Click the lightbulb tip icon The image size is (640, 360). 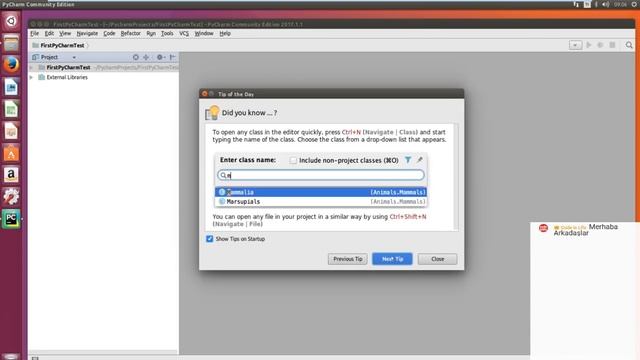pyautogui.click(x=212, y=113)
